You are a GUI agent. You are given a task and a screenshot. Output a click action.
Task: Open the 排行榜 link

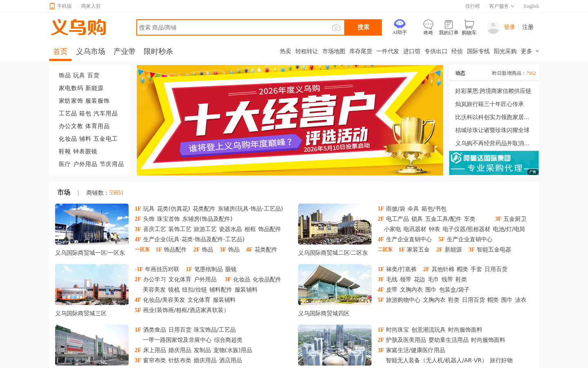(472, 6)
